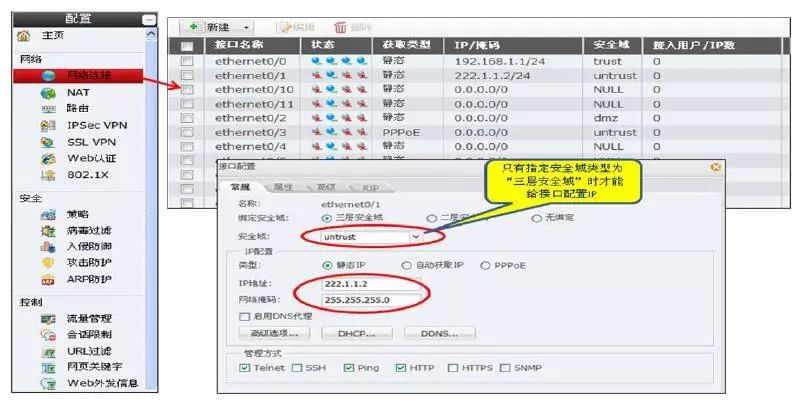Image resolution: width=803 pixels, height=404 pixels.
Task: Open the 新建 dropdown arrow
Action: 247,27
